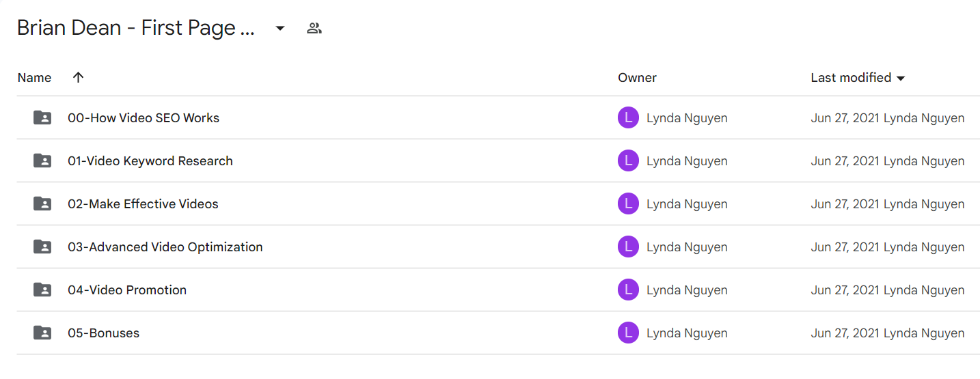Click the Name column header
Screen dimensions: 980x379
tap(34, 77)
